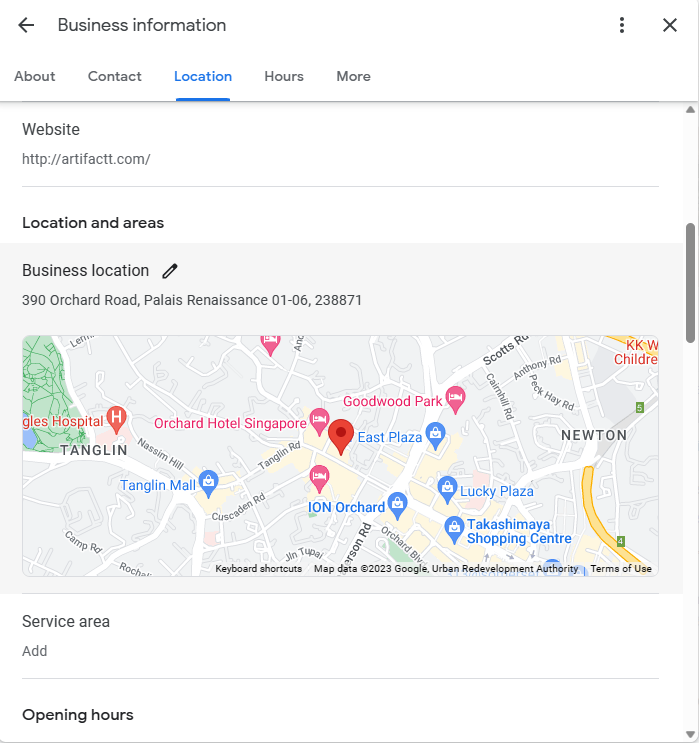
Task: Open the three-dot more options menu
Action: pos(622,25)
